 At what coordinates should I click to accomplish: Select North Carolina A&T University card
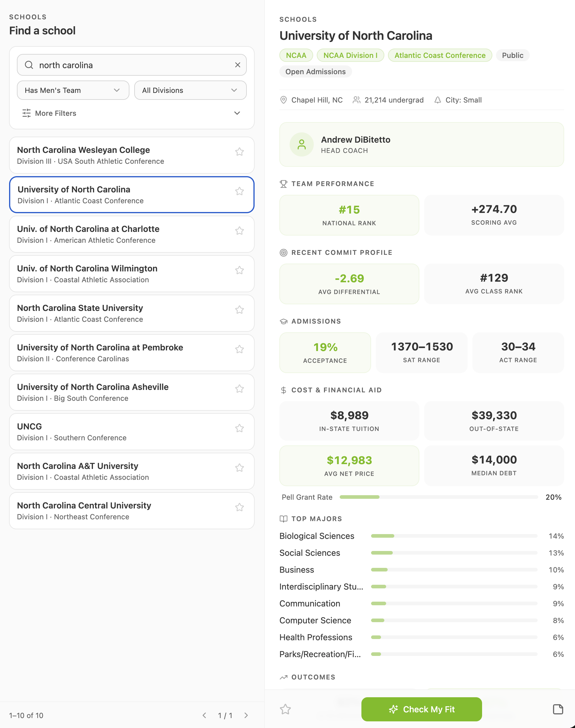point(132,471)
